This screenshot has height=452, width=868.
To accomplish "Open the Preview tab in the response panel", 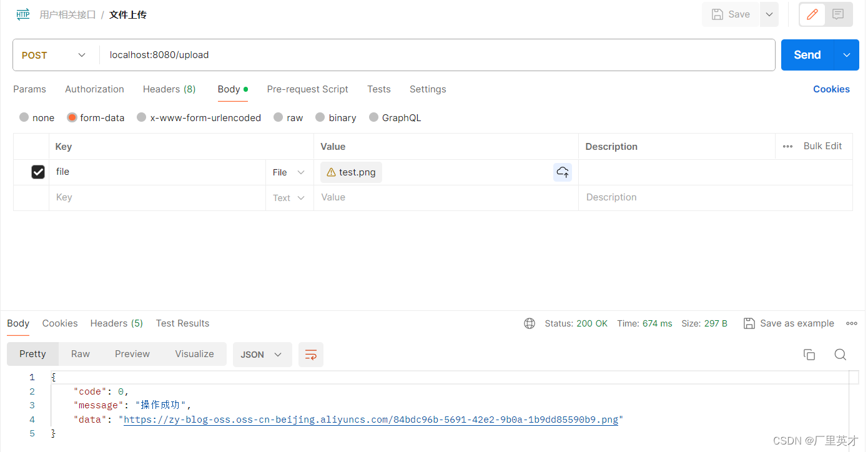I will click(x=132, y=354).
